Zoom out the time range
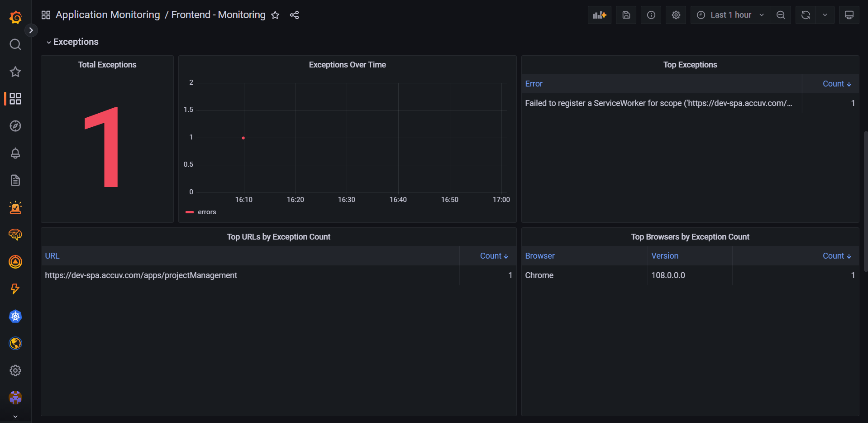 [781, 15]
